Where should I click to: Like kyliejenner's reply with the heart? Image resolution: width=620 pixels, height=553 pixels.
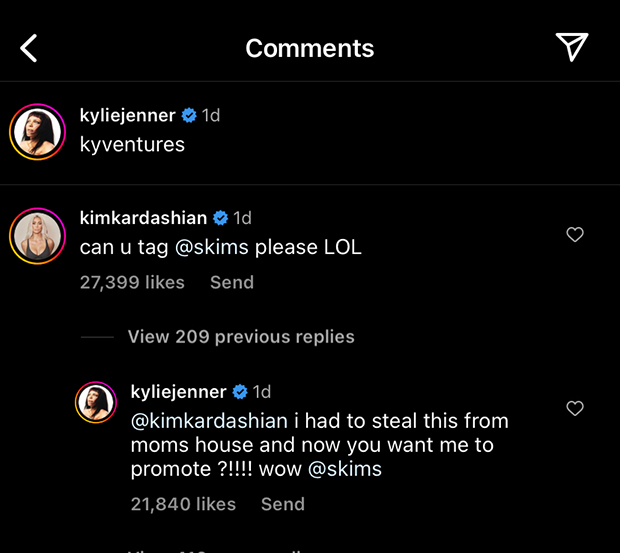click(575, 408)
